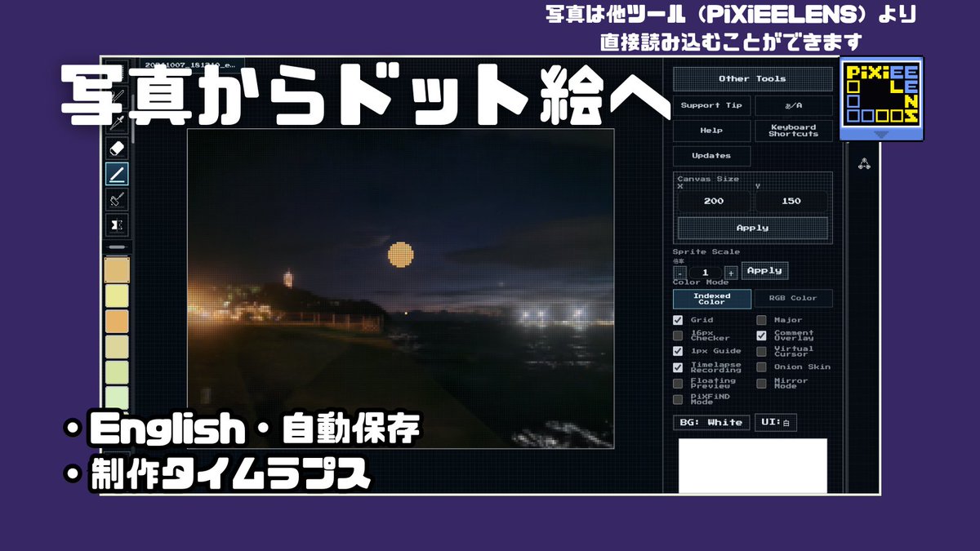The height and width of the screenshot is (551, 980).
Task: Disable the Comment Overlay checkbox
Action: point(761,335)
